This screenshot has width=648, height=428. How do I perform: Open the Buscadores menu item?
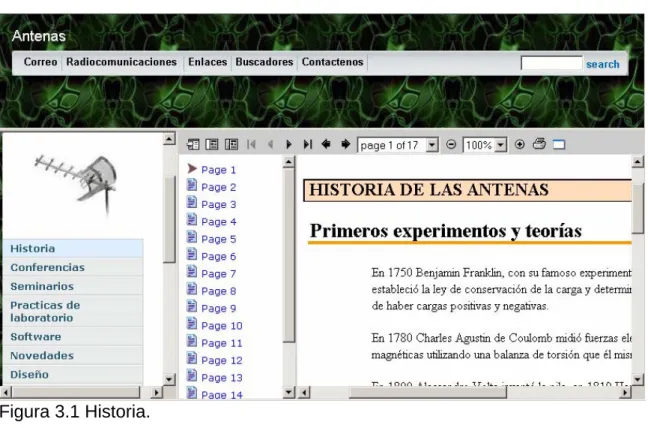tap(264, 62)
